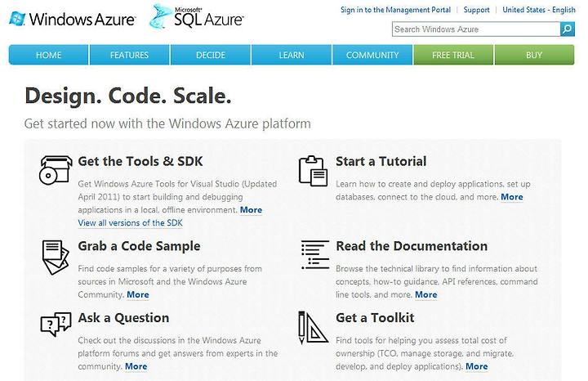Image resolution: width=588 pixels, height=381 pixels.
Task: Click Sign in to the Management Portal
Action: pyautogui.click(x=395, y=10)
